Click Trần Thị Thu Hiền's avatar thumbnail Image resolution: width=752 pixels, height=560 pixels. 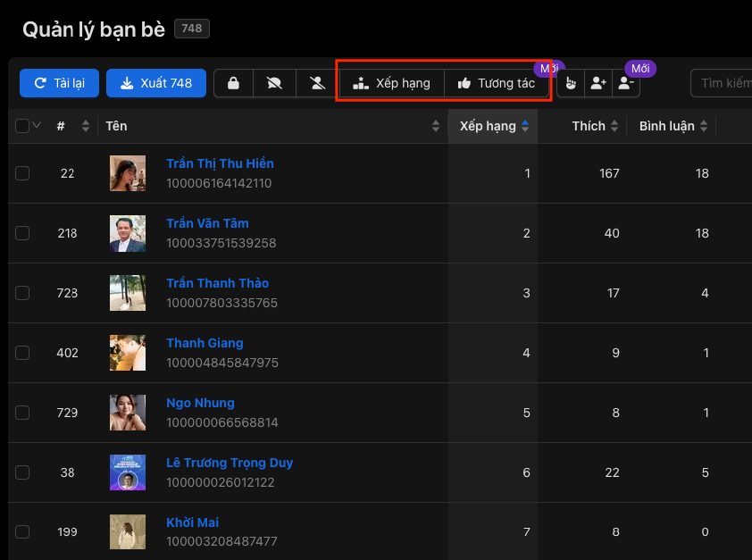[x=128, y=173]
